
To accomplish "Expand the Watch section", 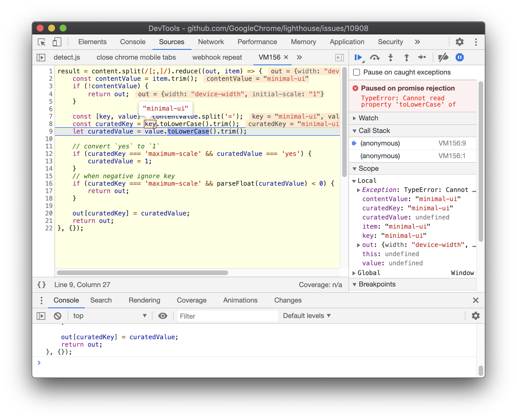I will pos(413,118).
